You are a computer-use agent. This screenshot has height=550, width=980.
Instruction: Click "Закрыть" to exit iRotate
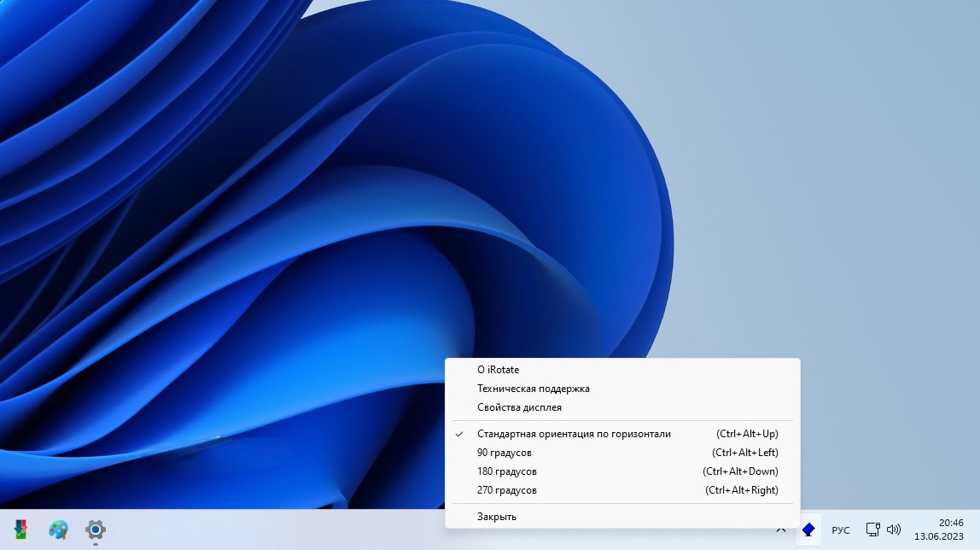(x=621, y=516)
